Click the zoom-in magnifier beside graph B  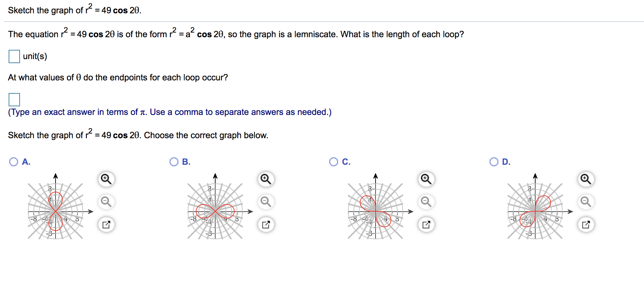[266, 179]
